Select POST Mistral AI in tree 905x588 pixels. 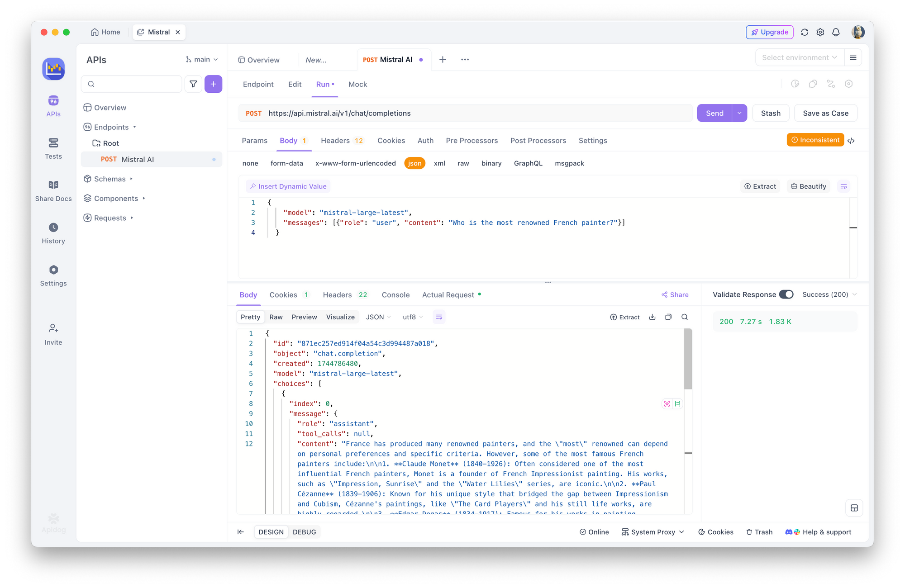pos(151,159)
